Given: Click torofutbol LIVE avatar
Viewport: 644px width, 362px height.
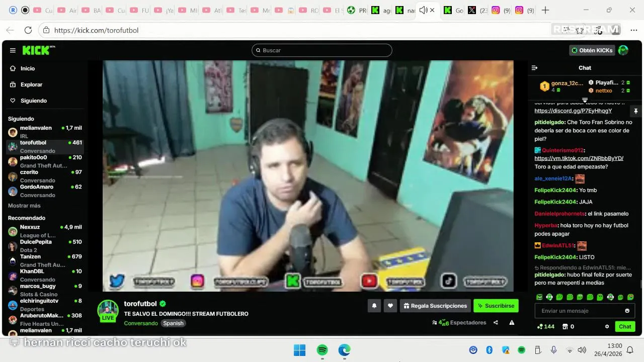Looking at the screenshot, I should (108, 311).
